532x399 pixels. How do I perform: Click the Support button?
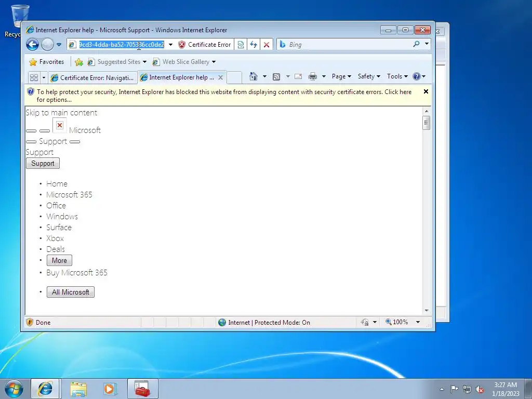coord(43,163)
